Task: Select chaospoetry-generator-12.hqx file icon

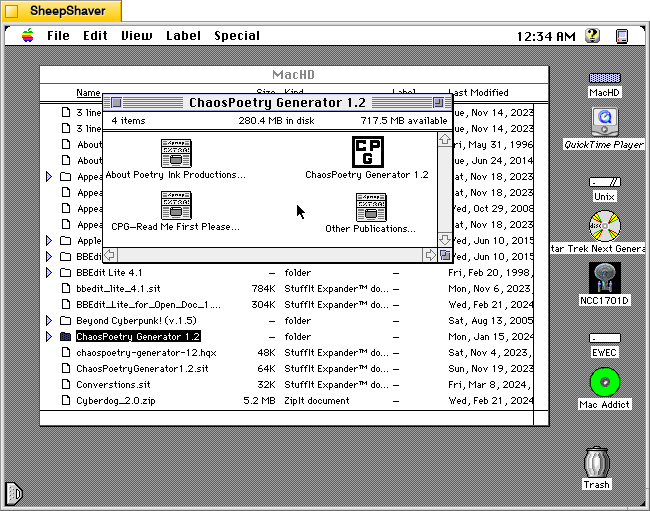Action: point(65,352)
